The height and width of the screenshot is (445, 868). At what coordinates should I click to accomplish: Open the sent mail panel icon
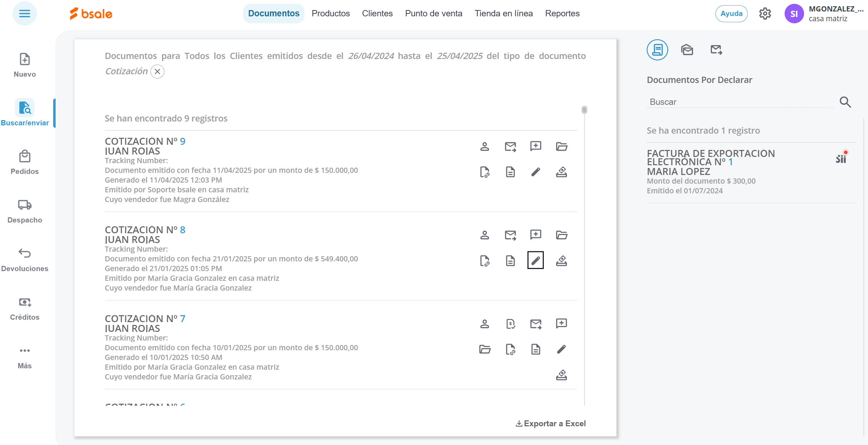[716, 50]
